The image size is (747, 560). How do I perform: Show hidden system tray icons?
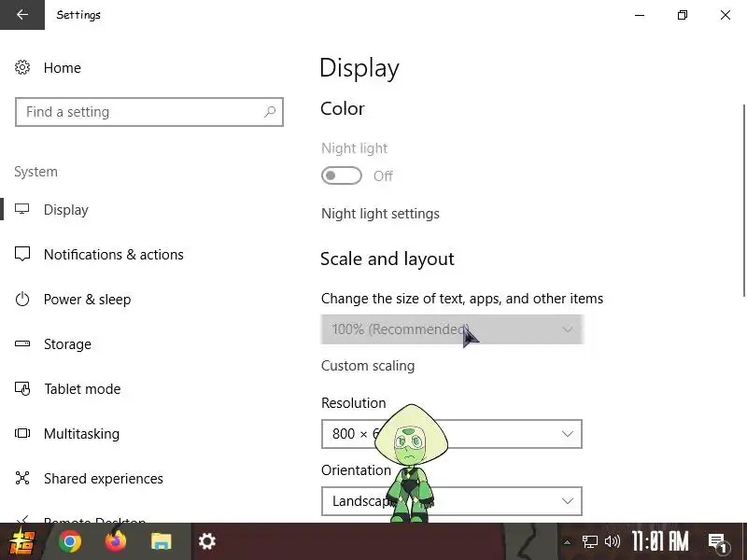[x=567, y=542]
